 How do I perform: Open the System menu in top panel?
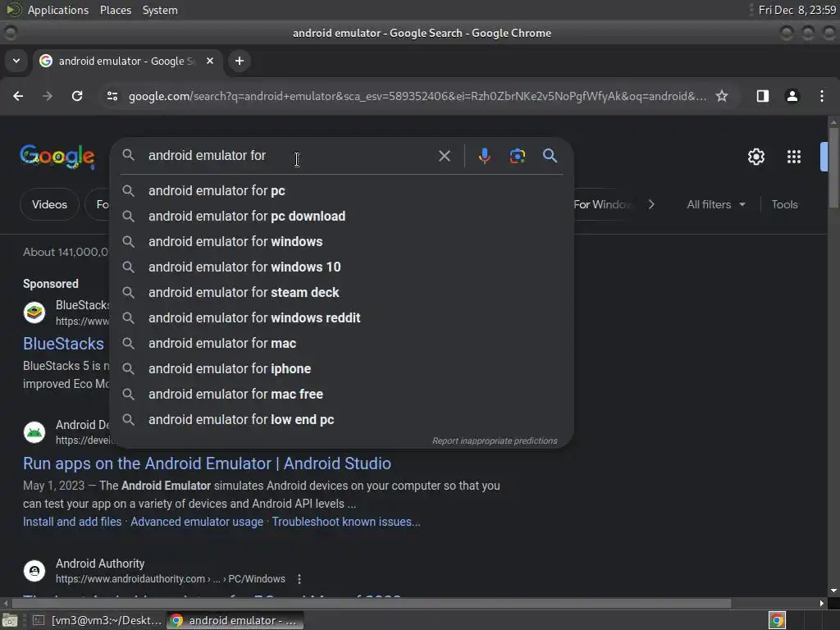click(x=160, y=10)
